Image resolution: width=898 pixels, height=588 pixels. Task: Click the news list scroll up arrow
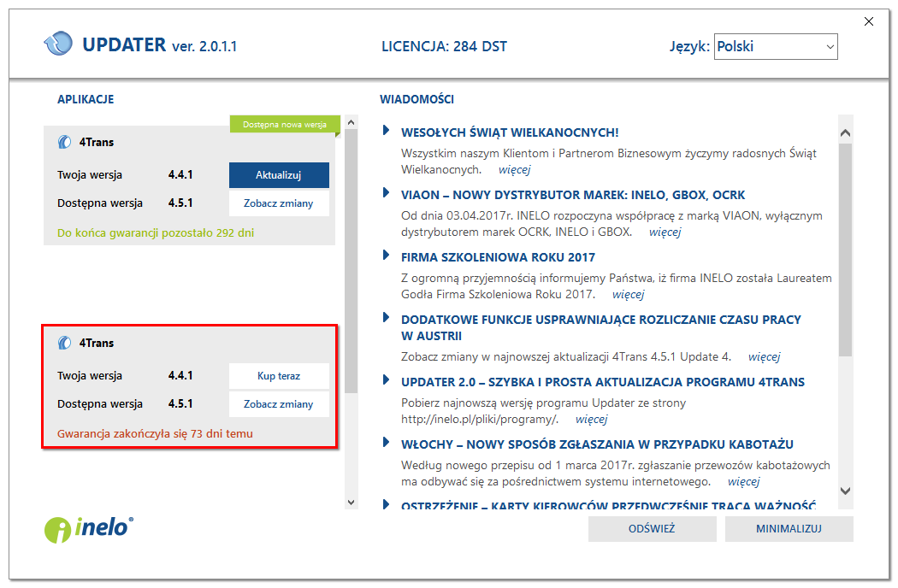click(x=845, y=132)
